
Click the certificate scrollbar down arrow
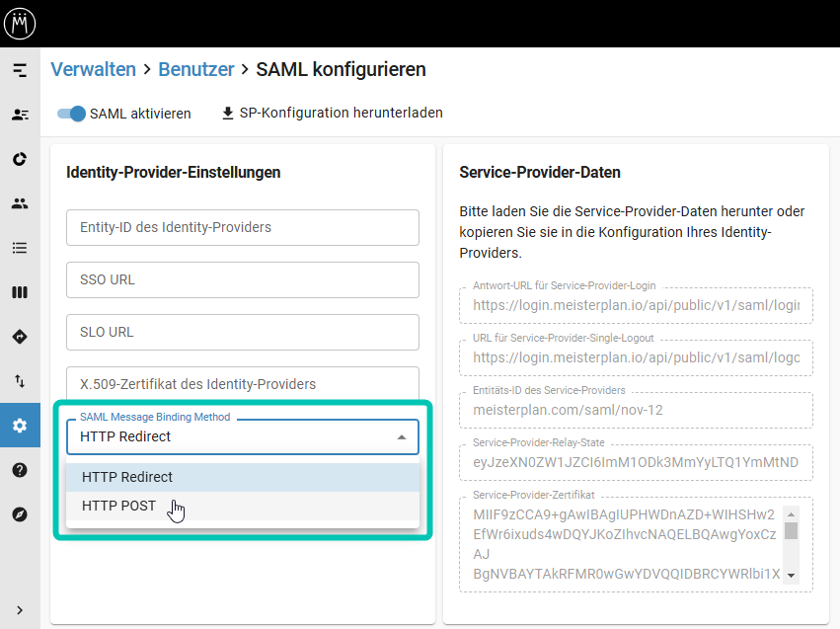(x=792, y=576)
